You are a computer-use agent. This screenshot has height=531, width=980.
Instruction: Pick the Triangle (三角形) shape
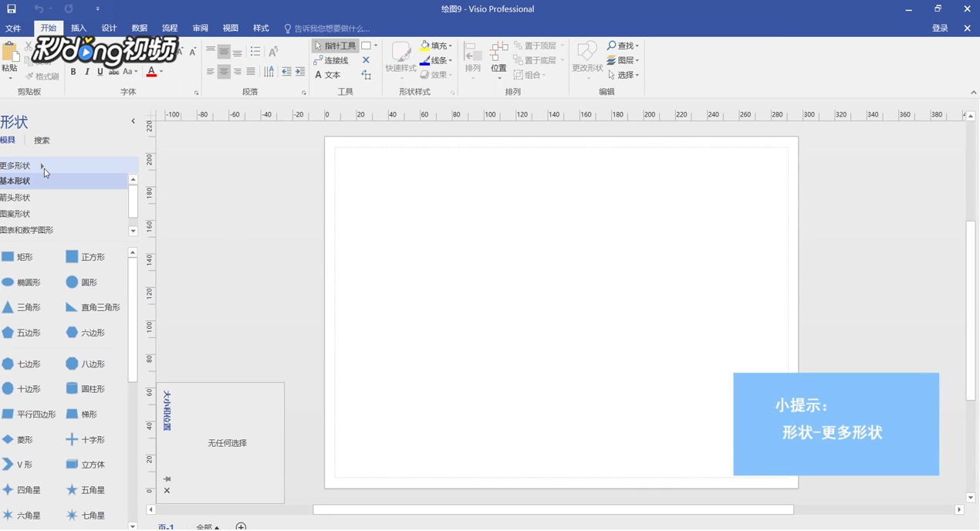[21, 307]
